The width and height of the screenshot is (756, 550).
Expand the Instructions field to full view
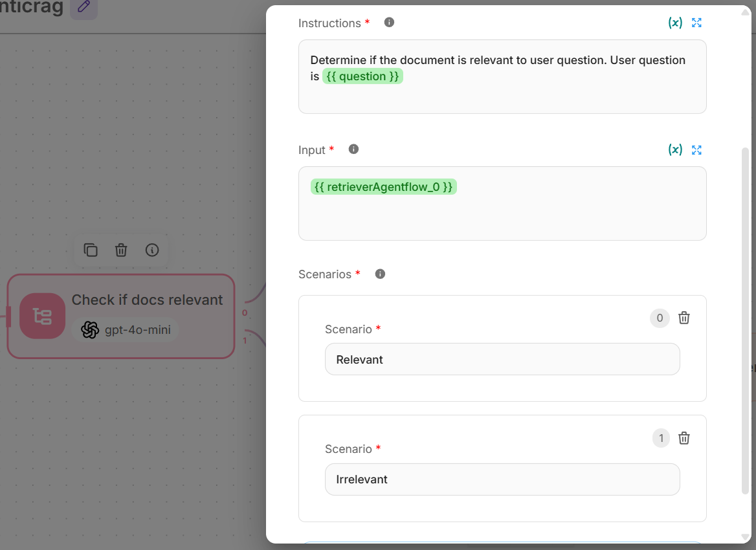(x=696, y=23)
